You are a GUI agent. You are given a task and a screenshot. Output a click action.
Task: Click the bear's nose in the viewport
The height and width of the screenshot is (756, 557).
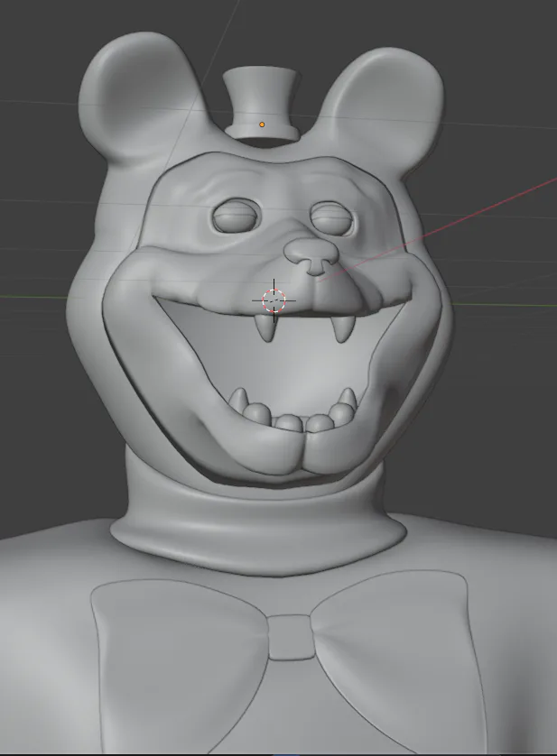(x=311, y=256)
